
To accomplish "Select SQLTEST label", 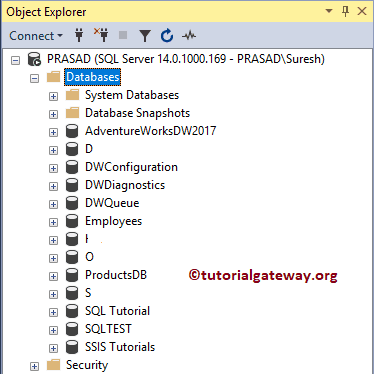I will click(108, 329).
